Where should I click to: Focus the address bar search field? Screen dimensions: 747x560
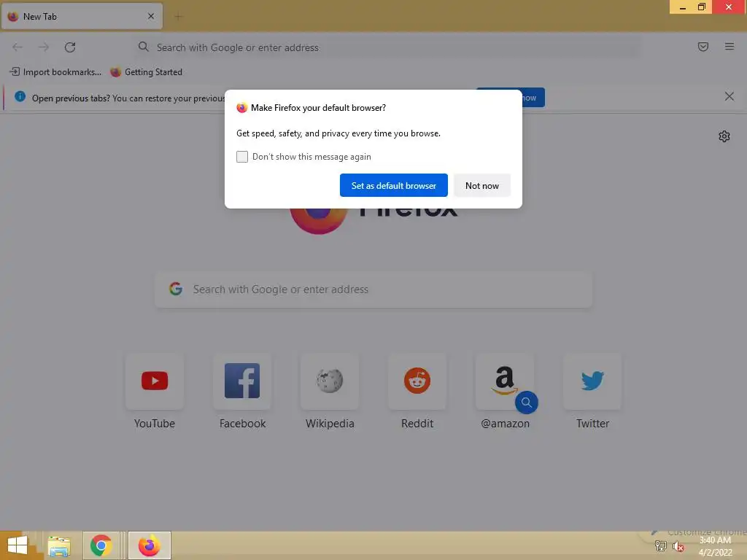[x=387, y=47]
